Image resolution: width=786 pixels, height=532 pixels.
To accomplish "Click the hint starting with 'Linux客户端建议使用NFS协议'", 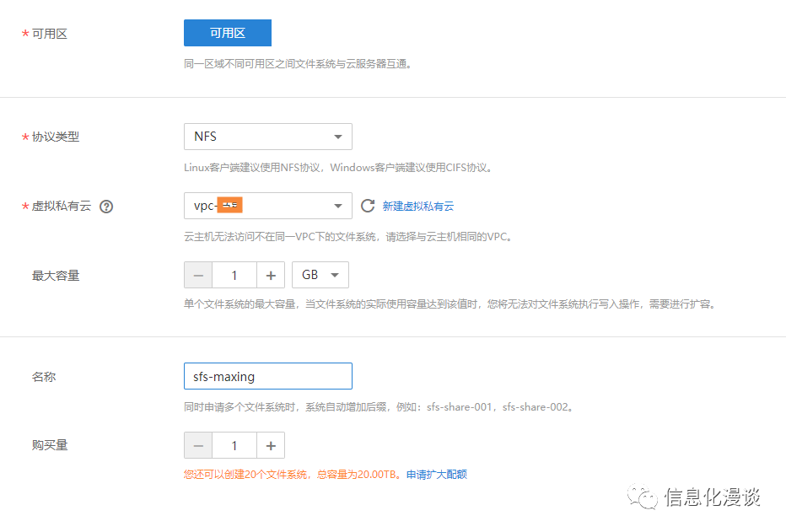I will pyautogui.click(x=339, y=167).
